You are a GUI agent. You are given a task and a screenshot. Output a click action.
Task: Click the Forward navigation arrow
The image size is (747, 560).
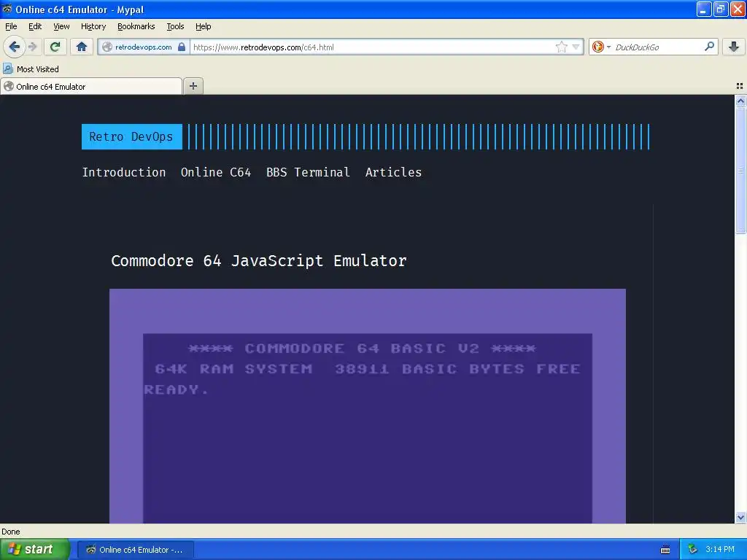(x=32, y=47)
